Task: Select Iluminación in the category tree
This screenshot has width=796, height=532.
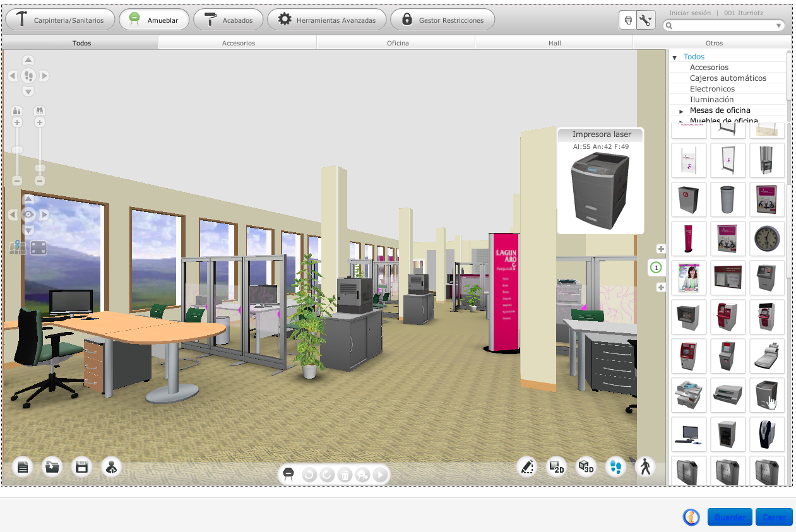Action: [x=711, y=100]
